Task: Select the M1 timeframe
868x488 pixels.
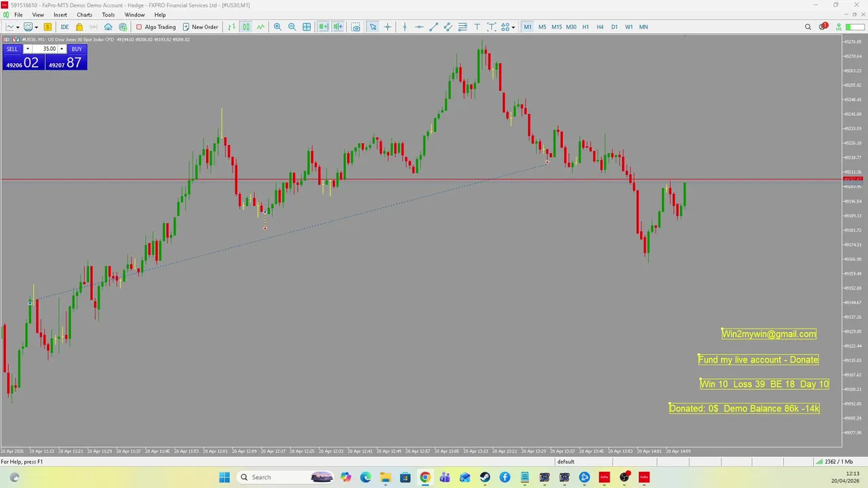Action: click(528, 27)
